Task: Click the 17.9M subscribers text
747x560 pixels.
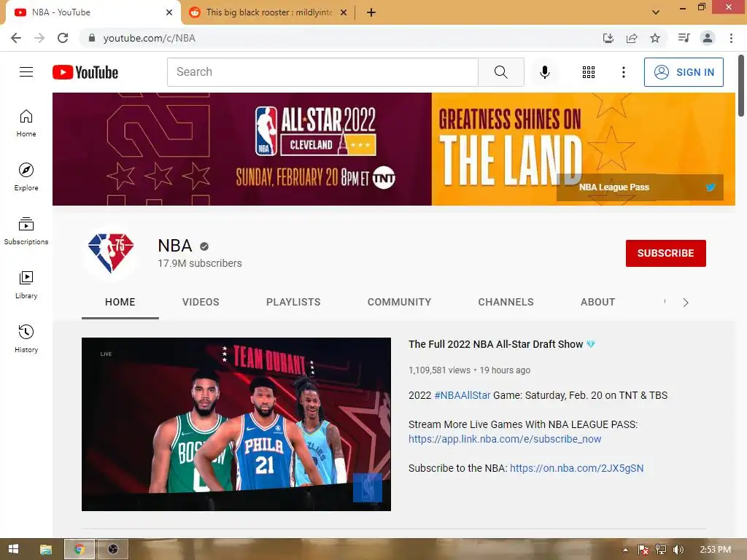Action: (x=200, y=263)
